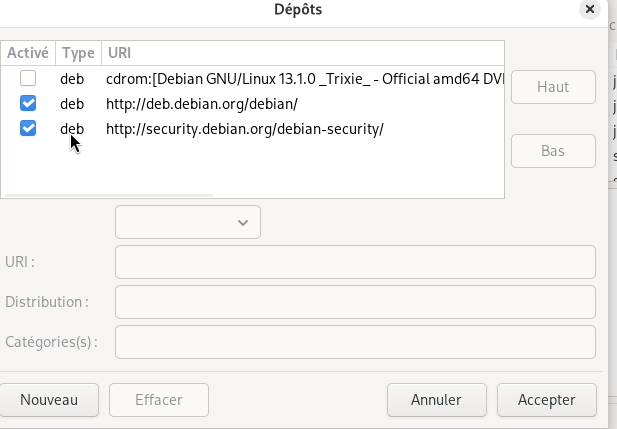
Task: Click into the Distribution input field
Action: click(355, 301)
